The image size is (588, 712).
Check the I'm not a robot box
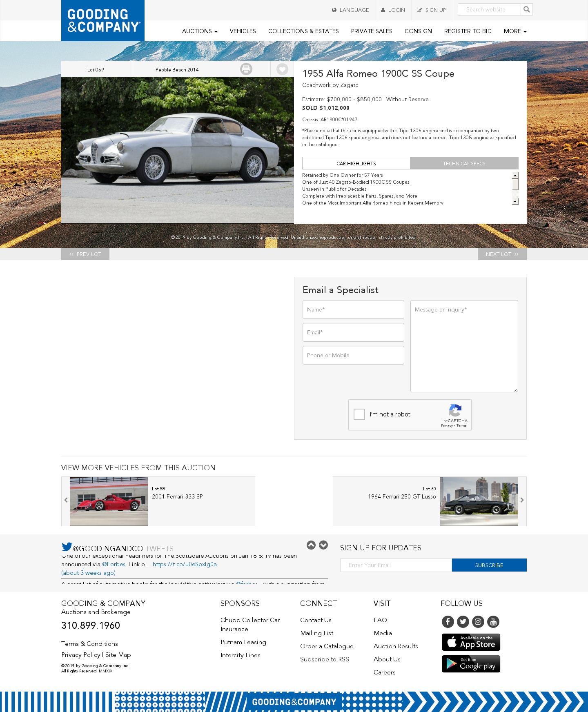(359, 414)
